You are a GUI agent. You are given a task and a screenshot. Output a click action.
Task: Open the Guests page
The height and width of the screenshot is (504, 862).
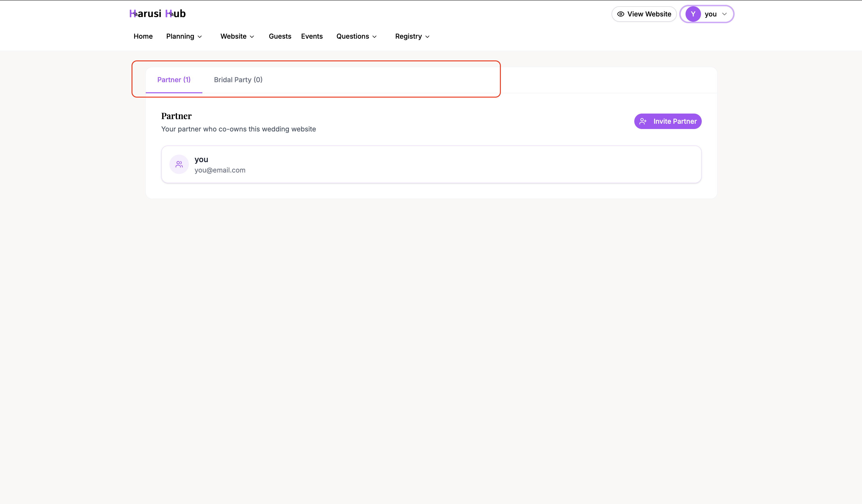coord(280,36)
